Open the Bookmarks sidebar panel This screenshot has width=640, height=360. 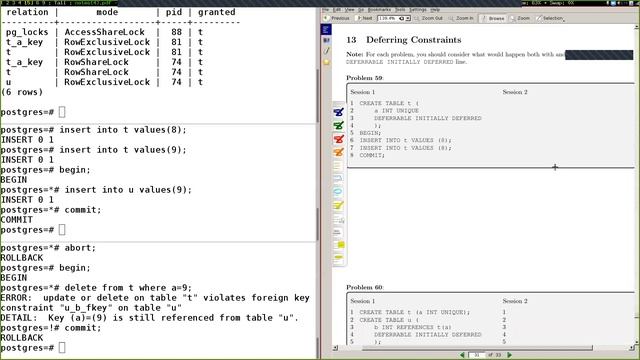pyautogui.click(x=326, y=62)
